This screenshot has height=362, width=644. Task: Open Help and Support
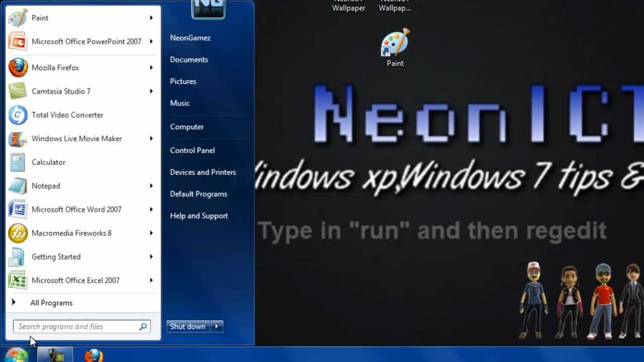199,216
